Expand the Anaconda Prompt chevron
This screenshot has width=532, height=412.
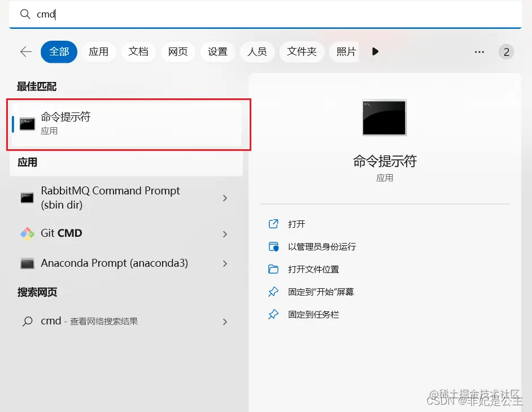(225, 263)
